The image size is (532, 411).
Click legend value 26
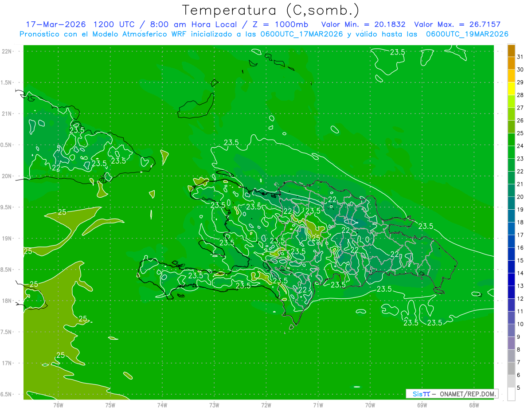click(520, 121)
